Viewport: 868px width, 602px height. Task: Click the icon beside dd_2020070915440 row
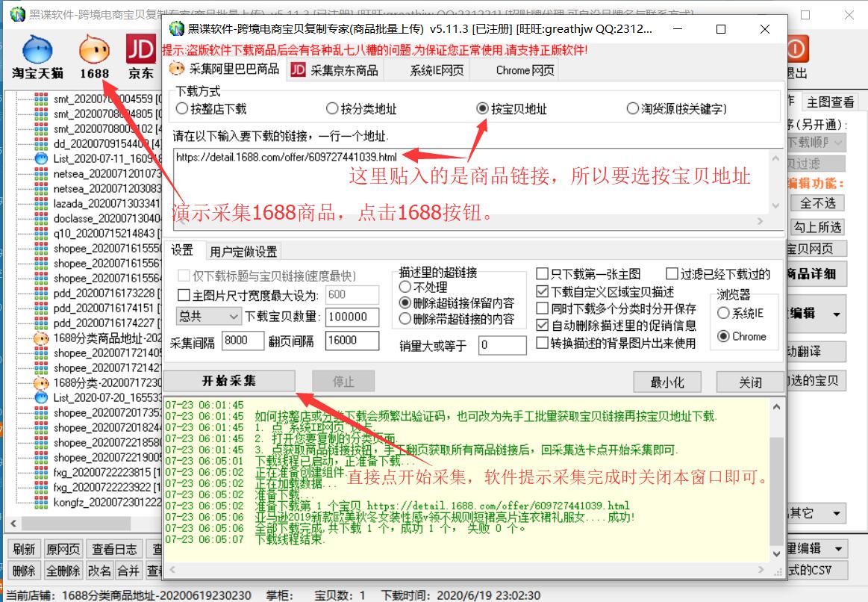coord(41,143)
